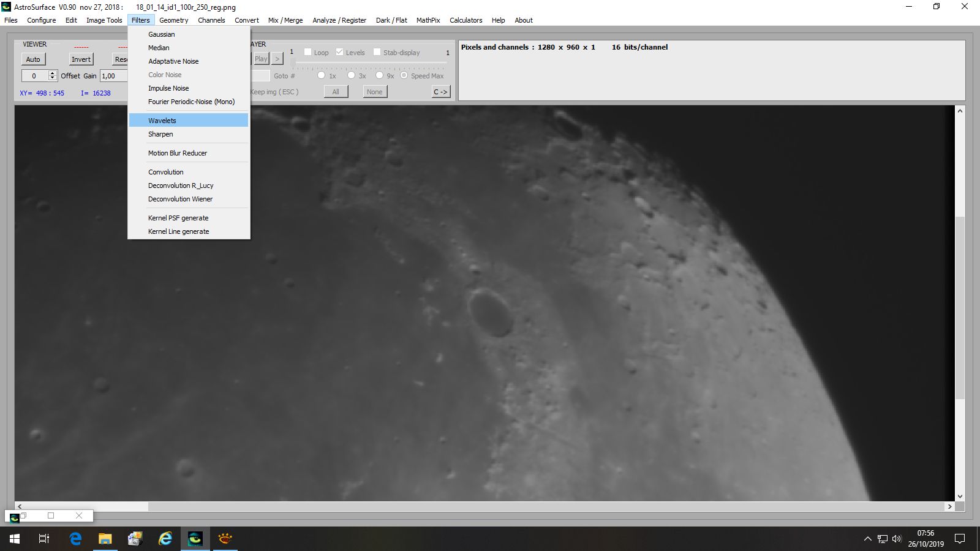Toggle the Levels checkbox

point(340,52)
